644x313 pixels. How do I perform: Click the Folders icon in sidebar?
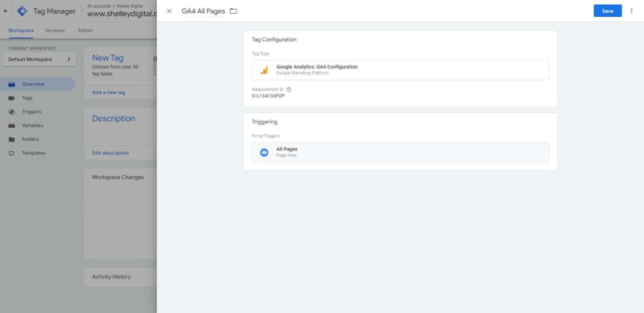click(12, 140)
